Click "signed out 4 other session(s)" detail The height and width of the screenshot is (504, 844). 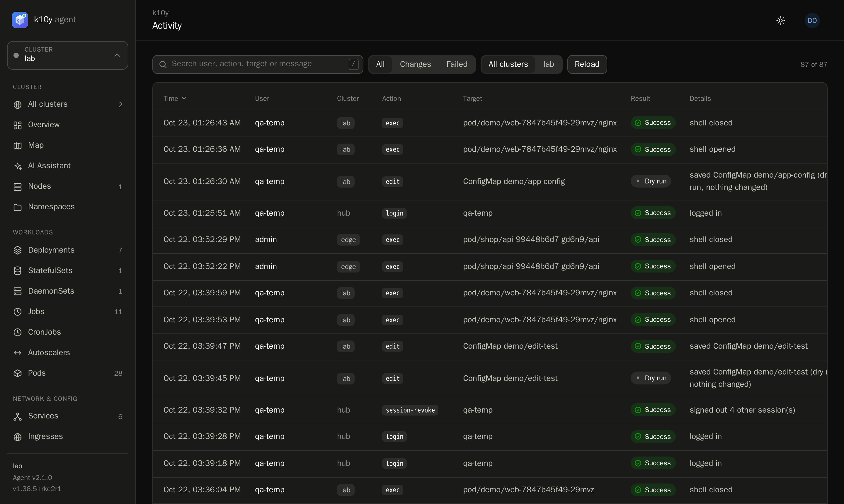click(742, 410)
